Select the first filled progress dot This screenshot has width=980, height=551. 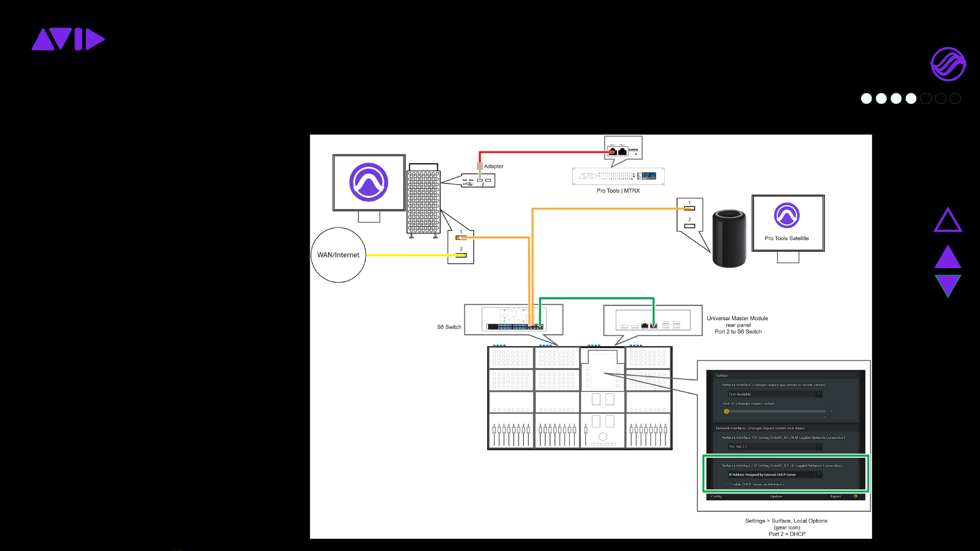(866, 98)
